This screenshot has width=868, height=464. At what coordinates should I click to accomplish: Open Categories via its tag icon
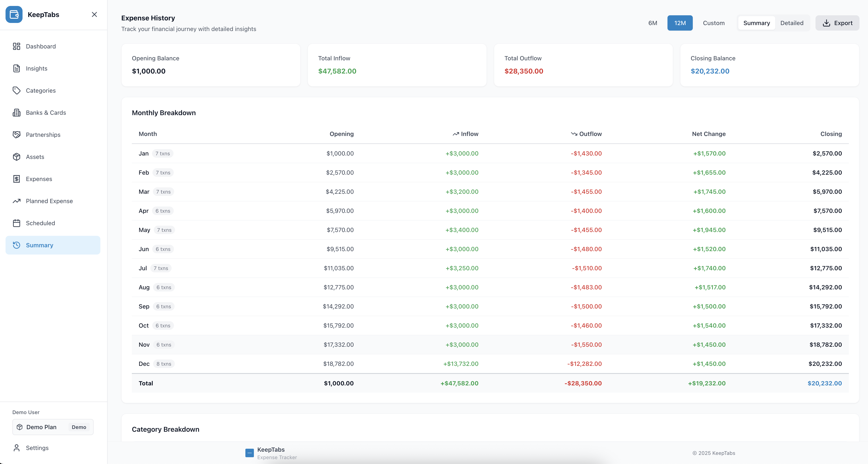click(17, 90)
